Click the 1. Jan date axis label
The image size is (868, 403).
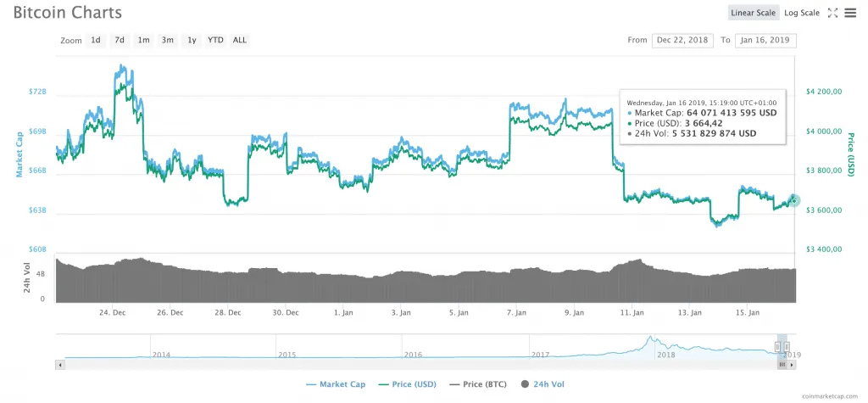343,313
